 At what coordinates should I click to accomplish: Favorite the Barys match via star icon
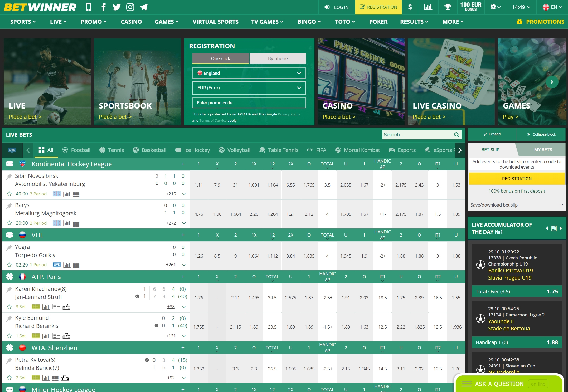pyautogui.click(x=9, y=223)
